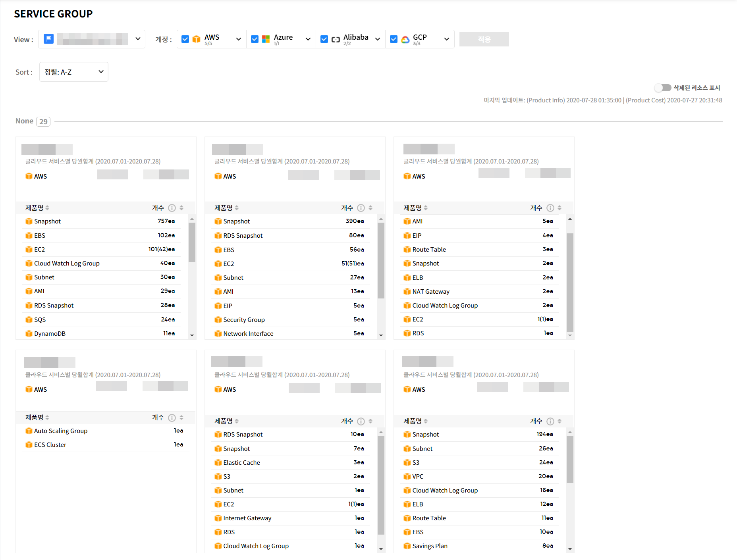The width and height of the screenshot is (737, 560).
Task: Click the Alibaba logo icon in filter
Action: click(x=336, y=39)
